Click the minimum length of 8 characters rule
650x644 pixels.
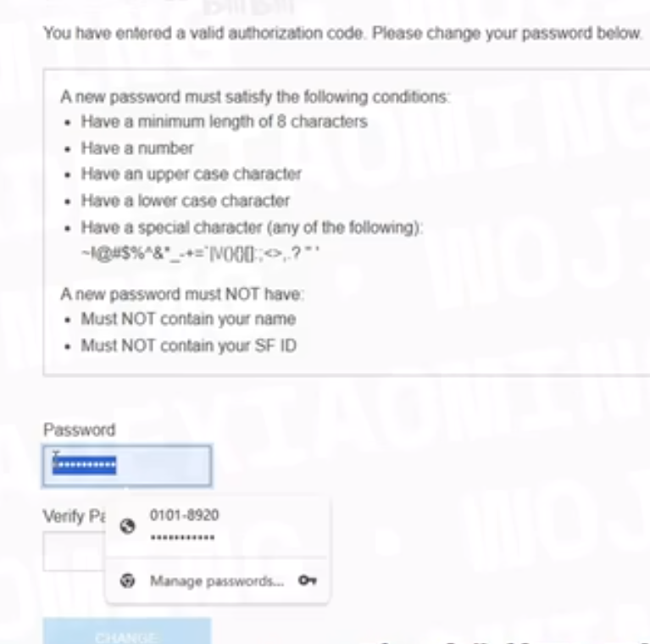(225, 122)
